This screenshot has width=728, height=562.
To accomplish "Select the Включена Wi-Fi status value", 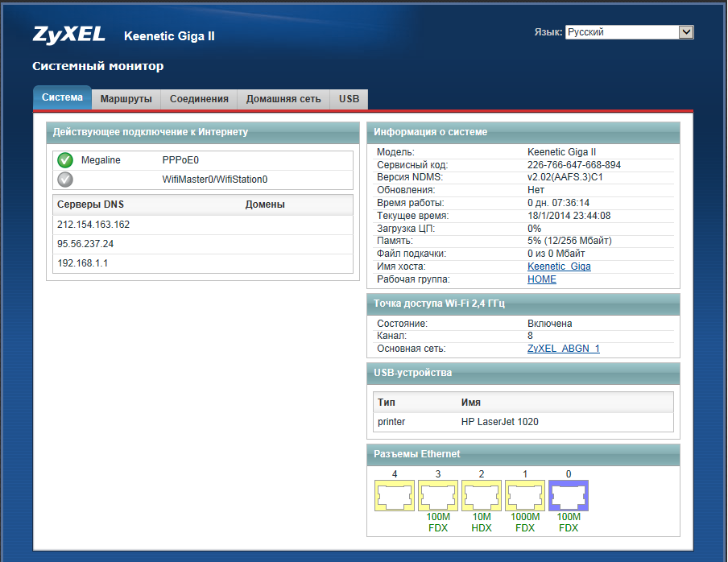I will coord(549,324).
